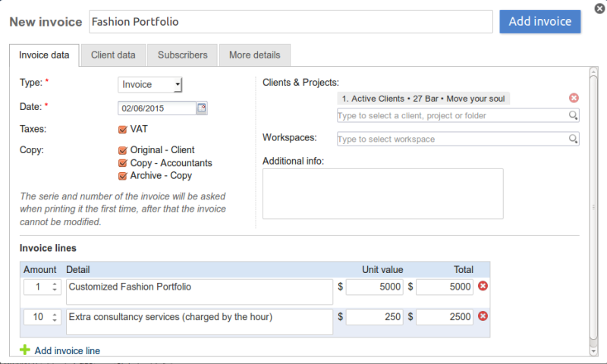Click search icon in Workspaces field
The image size is (607, 364).
(574, 140)
